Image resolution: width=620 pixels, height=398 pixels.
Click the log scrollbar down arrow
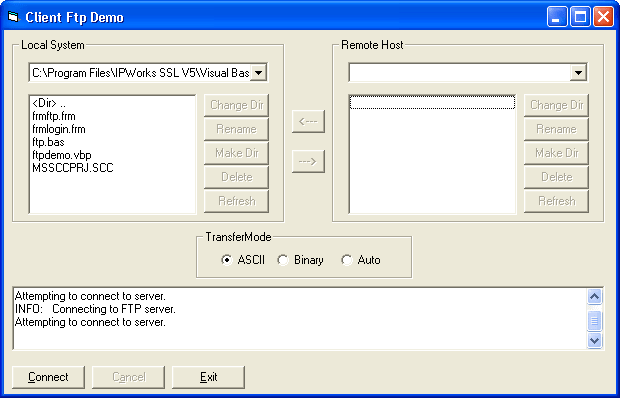595,340
